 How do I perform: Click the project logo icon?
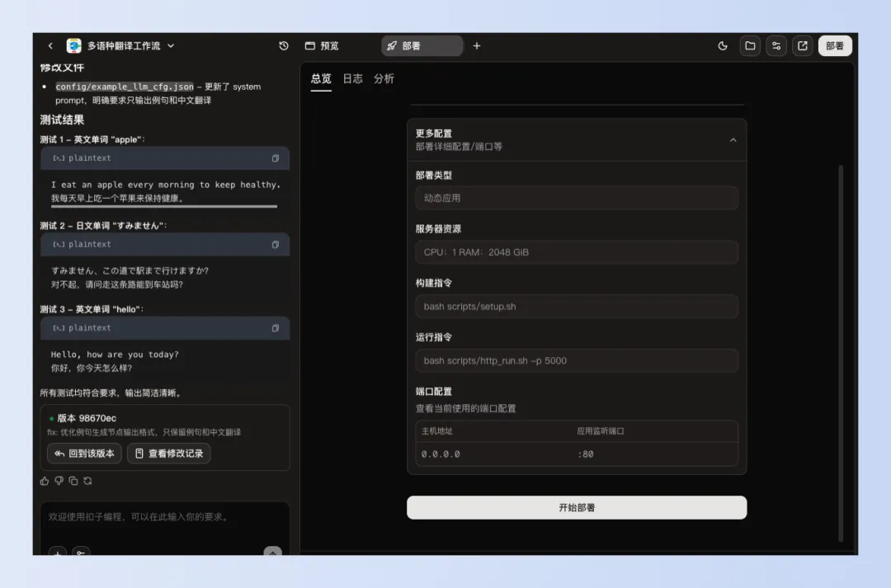tap(74, 46)
